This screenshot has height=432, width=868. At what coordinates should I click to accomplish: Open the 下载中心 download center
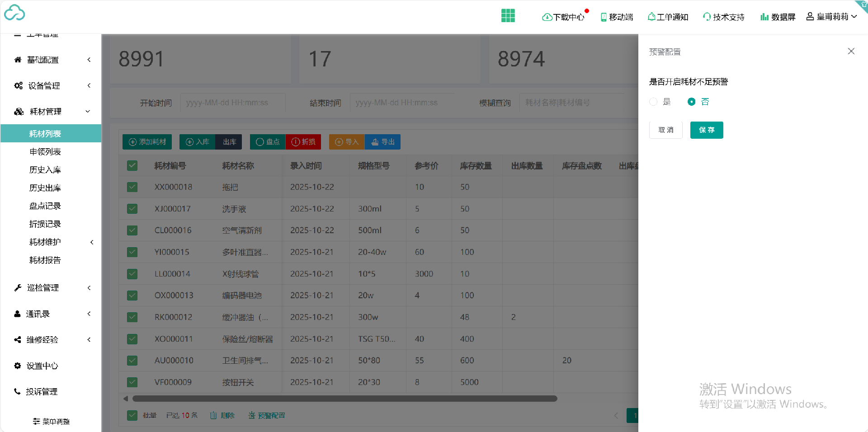pos(564,17)
